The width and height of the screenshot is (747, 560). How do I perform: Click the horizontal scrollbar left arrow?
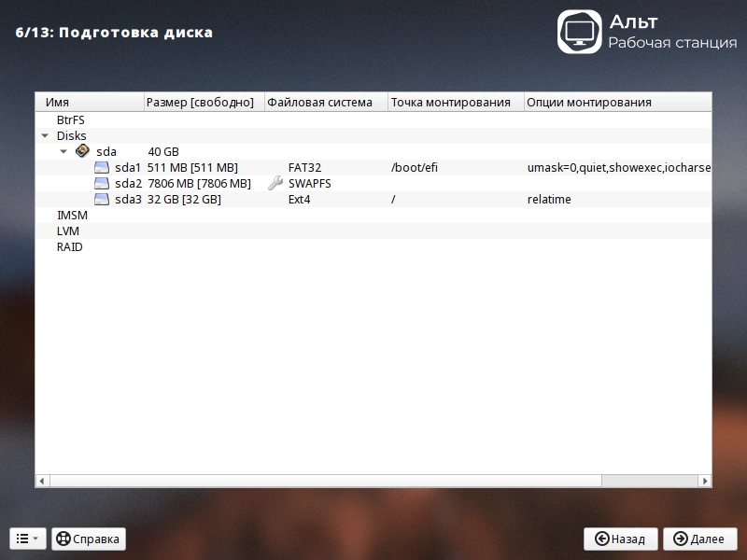42,481
